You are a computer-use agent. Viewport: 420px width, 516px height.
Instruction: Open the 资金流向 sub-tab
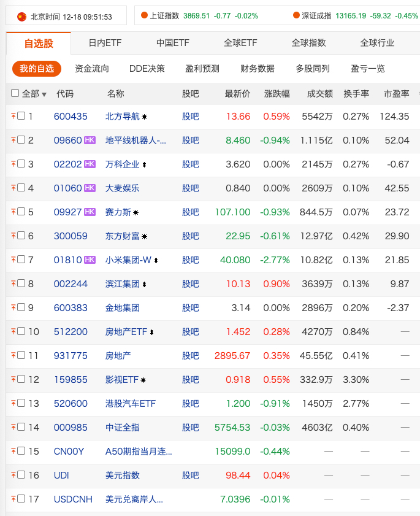(x=90, y=69)
